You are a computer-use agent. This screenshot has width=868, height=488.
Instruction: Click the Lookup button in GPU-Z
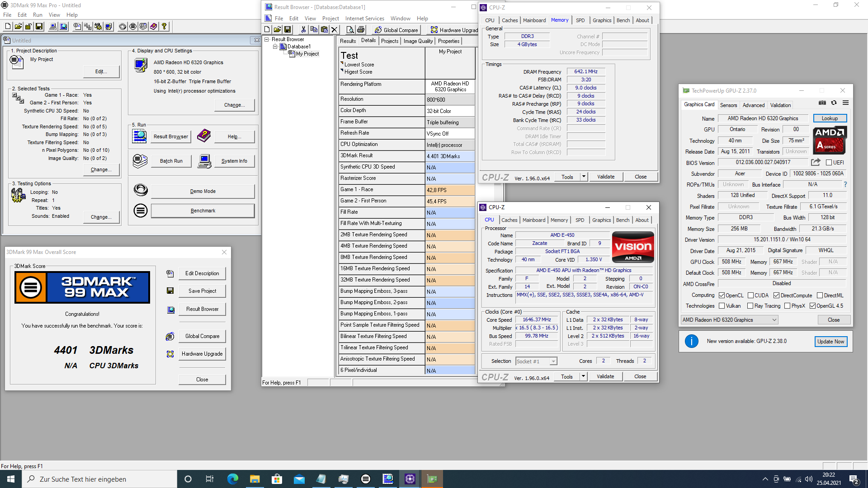830,118
